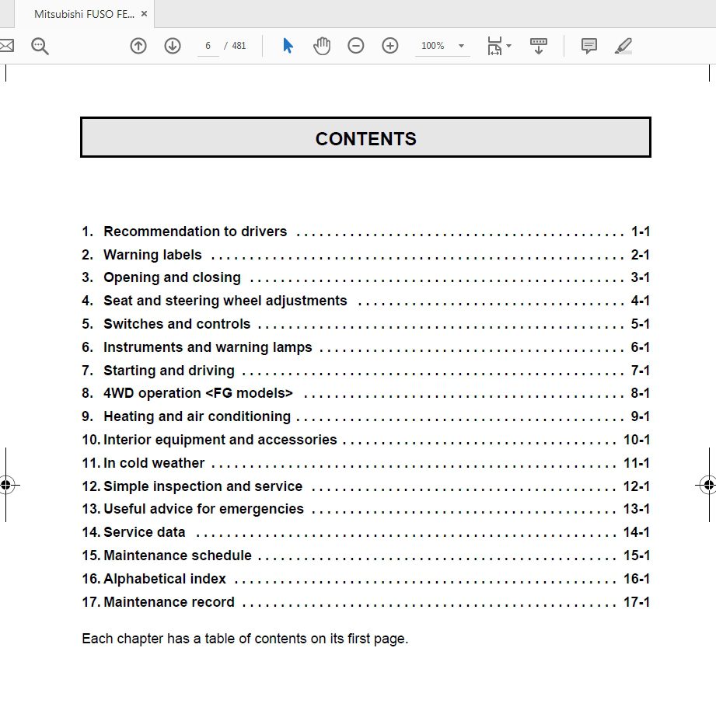Zoom out using the minus icon
716x728 pixels.
tap(355, 46)
